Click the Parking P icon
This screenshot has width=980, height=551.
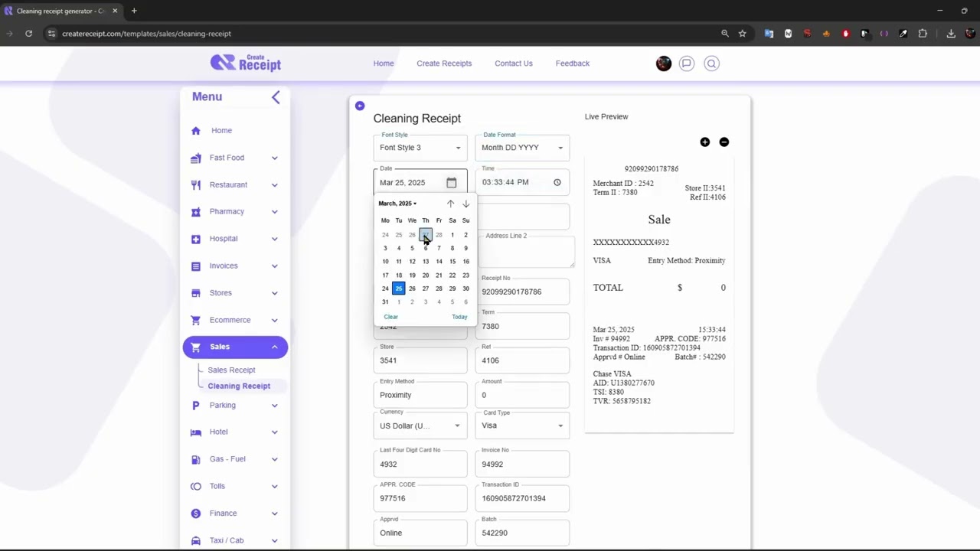[196, 406]
